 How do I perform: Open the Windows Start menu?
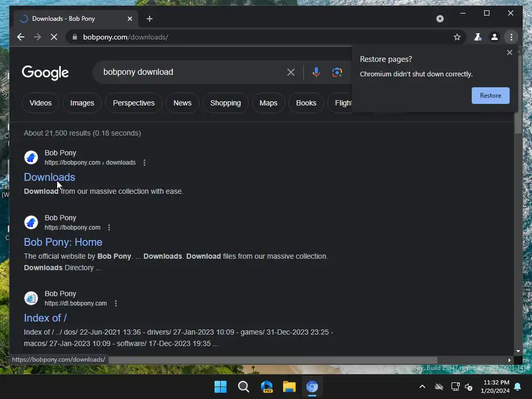220,387
